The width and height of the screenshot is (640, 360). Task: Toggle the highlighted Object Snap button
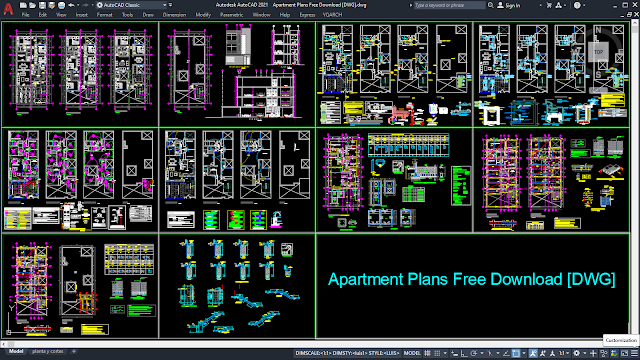pos(516,353)
